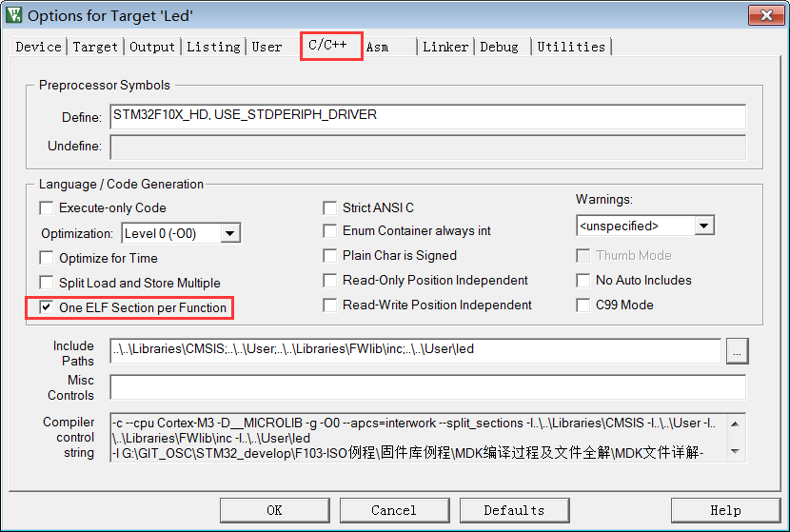Open the Utilities tab
The image size is (790, 532).
[x=571, y=47]
